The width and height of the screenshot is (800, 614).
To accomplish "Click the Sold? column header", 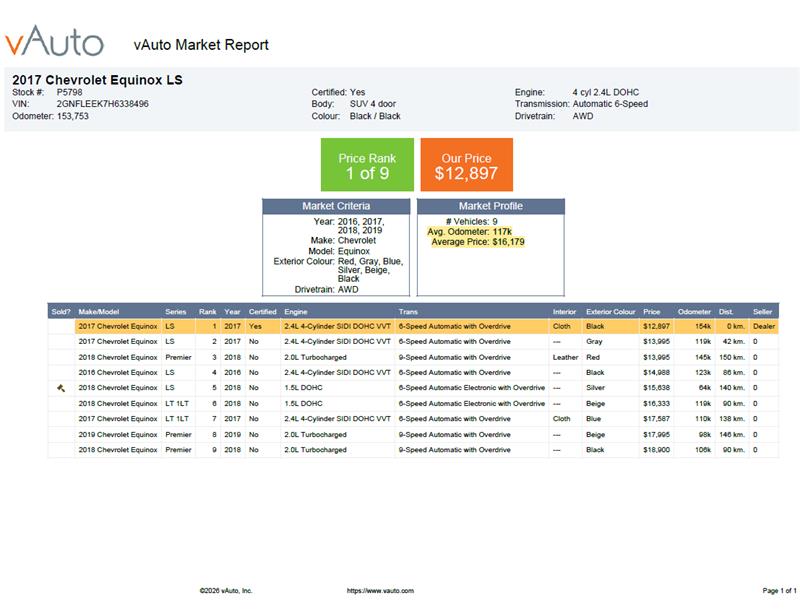I will pos(61,311).
